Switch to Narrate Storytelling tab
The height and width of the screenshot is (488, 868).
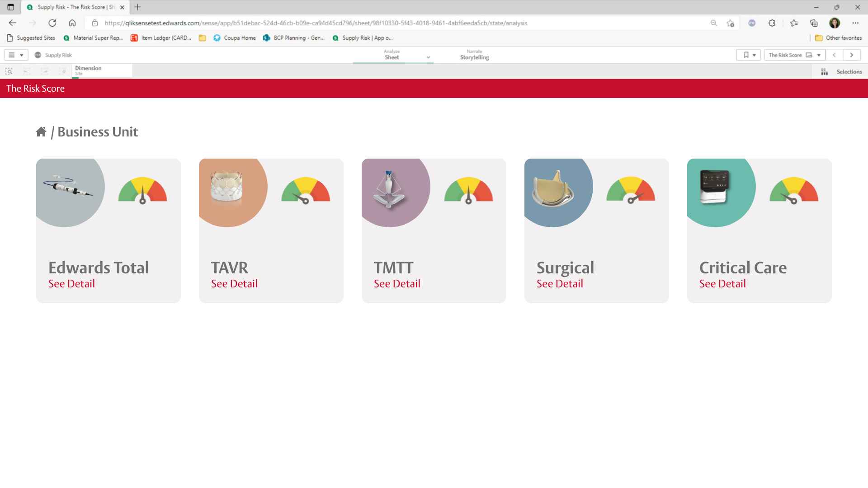point(474,55)
